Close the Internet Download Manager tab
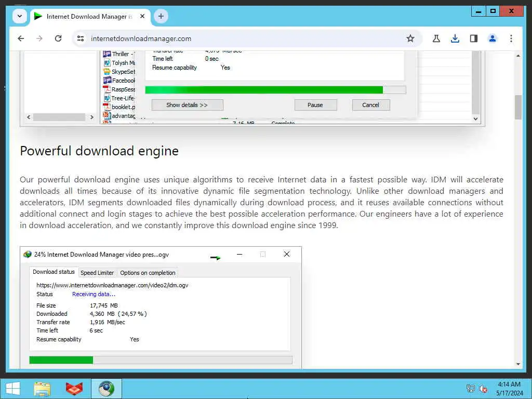Screen dimensions: 532x399 (142, 16)
